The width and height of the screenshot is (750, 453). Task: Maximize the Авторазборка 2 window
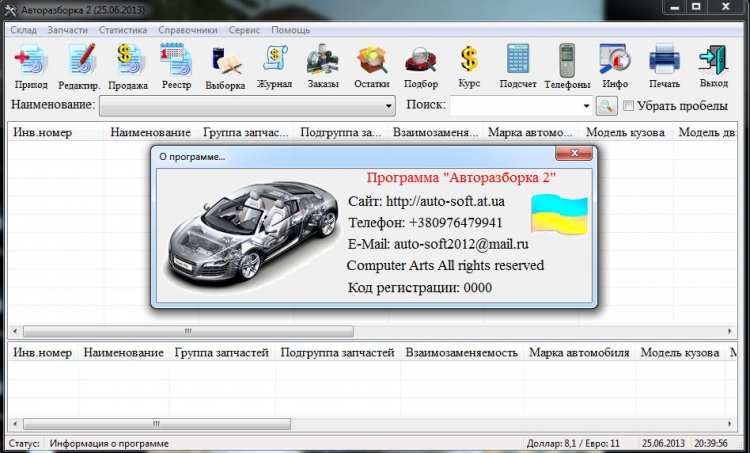[696, 7]
